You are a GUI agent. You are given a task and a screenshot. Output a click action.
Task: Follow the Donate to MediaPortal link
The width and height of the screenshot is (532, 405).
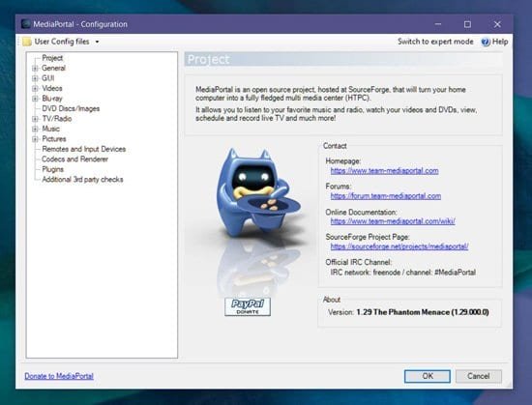click(59, 376)
